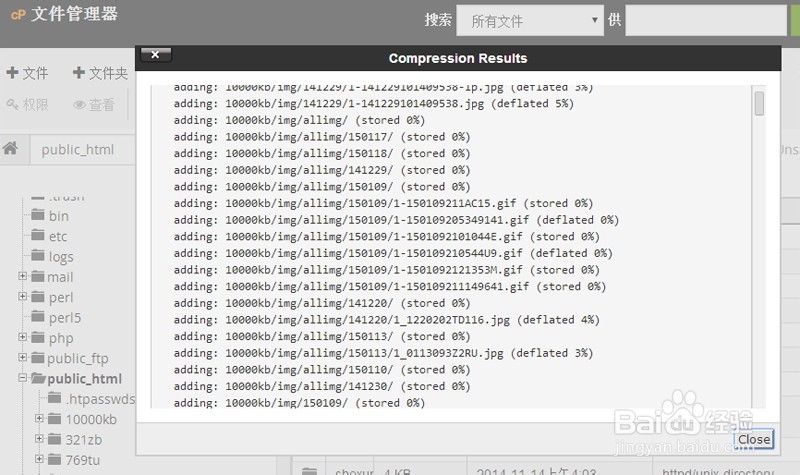Viewport: 800px width, 475px height.
Task: Expand the 10000kb folder node
Action: pos(39,418)
